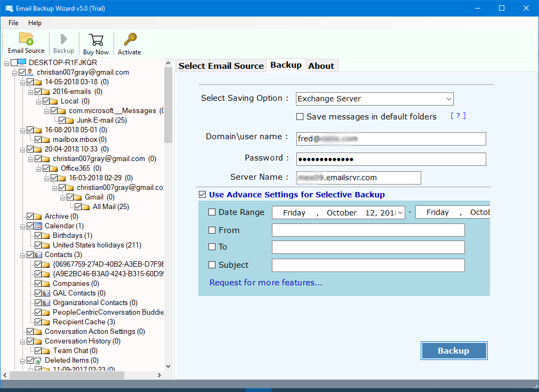Screen dimensions: 539x392
Task: Click the All Mail folder icon
Action: pyautogui.click(x=86, y=206)
